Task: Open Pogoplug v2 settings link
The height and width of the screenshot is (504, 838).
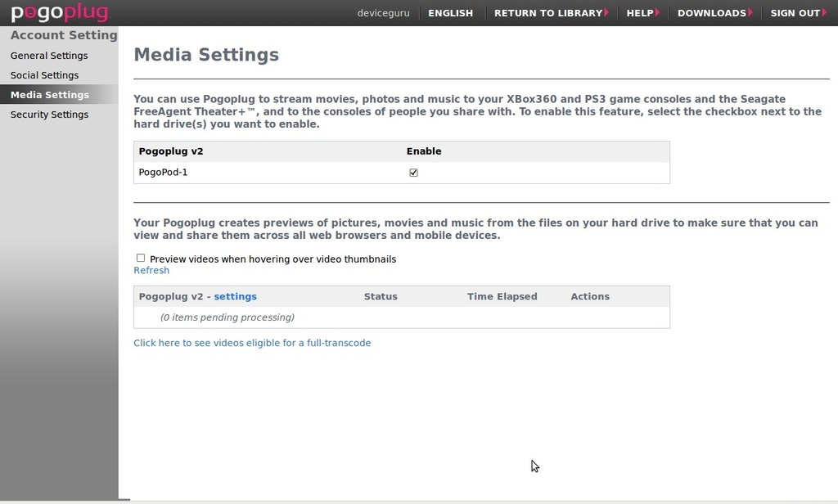Action: point(235,297)
